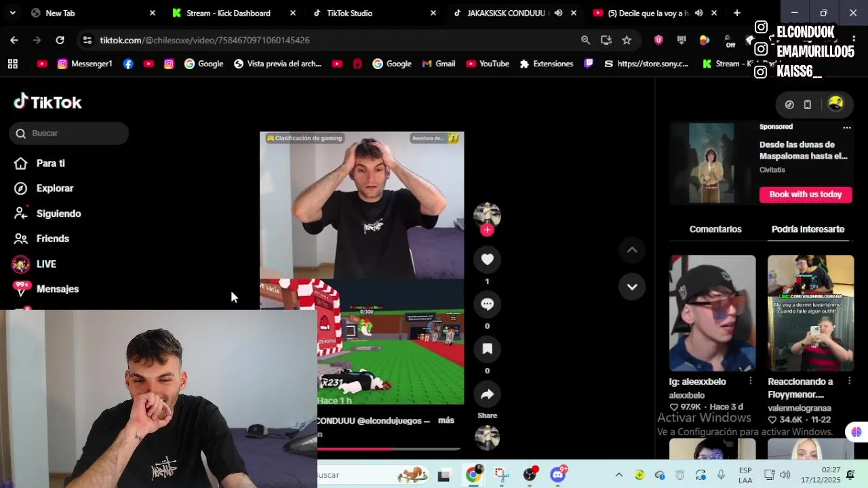Screen dimensions: 868x488
Task: Open the Extensiones bookmark
Action: coord(546,64)
